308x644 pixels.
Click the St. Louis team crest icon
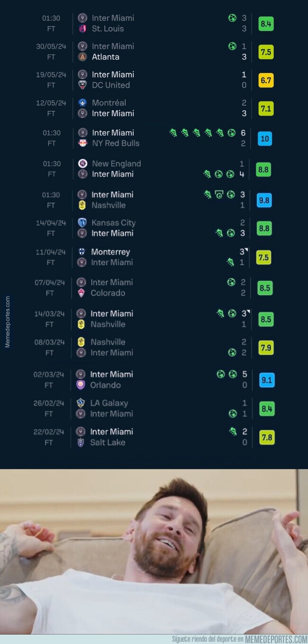pyautogui.click(x=82, y=28)
